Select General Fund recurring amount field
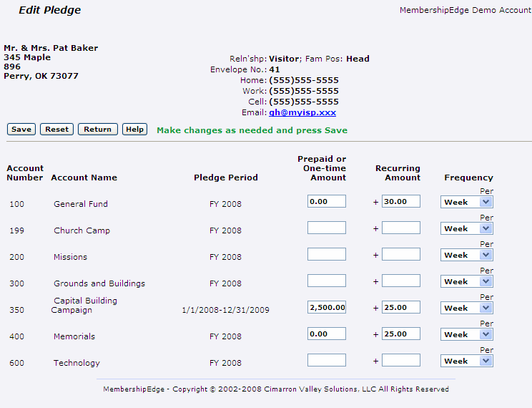 coord(401,202)
